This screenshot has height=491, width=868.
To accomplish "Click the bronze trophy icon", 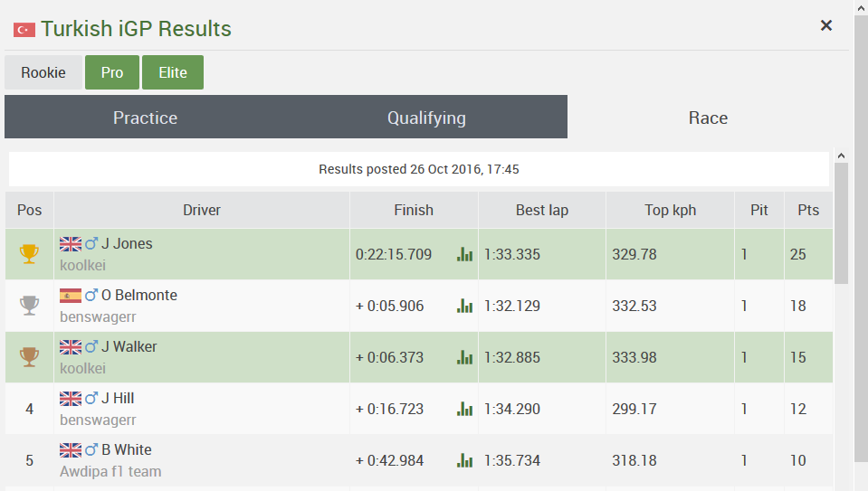I will [x=30, y=357].
